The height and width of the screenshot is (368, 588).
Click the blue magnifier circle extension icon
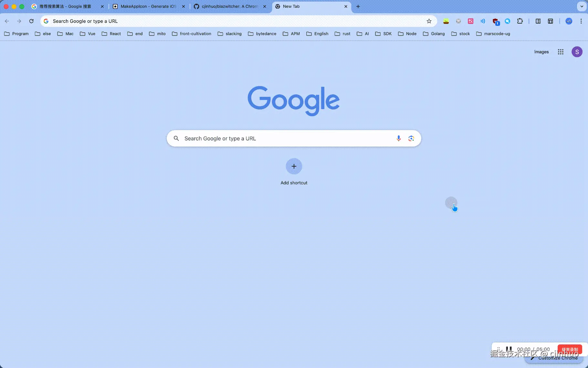tap(508, 21)
